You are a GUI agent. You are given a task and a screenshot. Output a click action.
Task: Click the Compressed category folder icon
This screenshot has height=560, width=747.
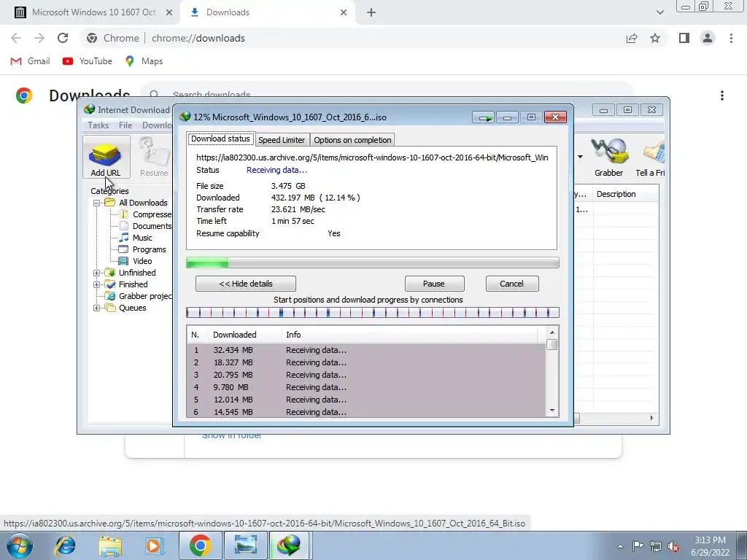point(124,214)
